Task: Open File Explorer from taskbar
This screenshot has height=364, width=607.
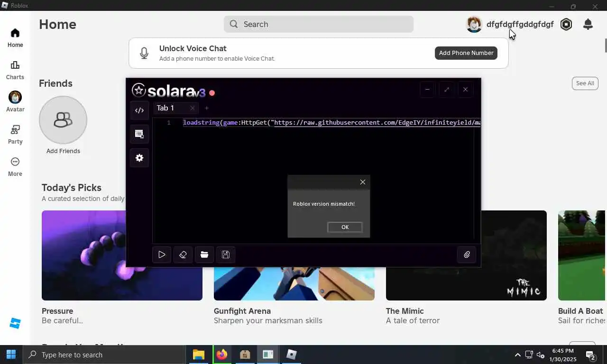Action: (198, 355)
